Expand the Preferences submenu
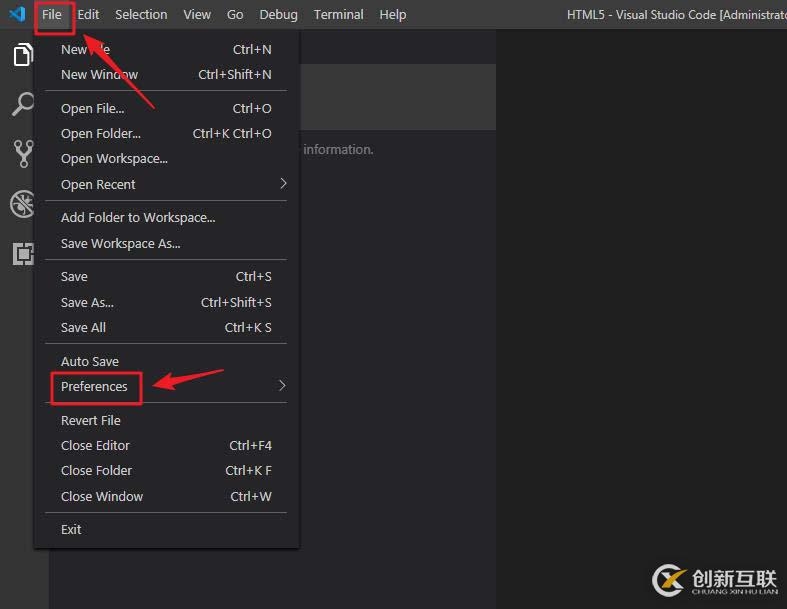The image size is (787, 609). coord(166,387)
